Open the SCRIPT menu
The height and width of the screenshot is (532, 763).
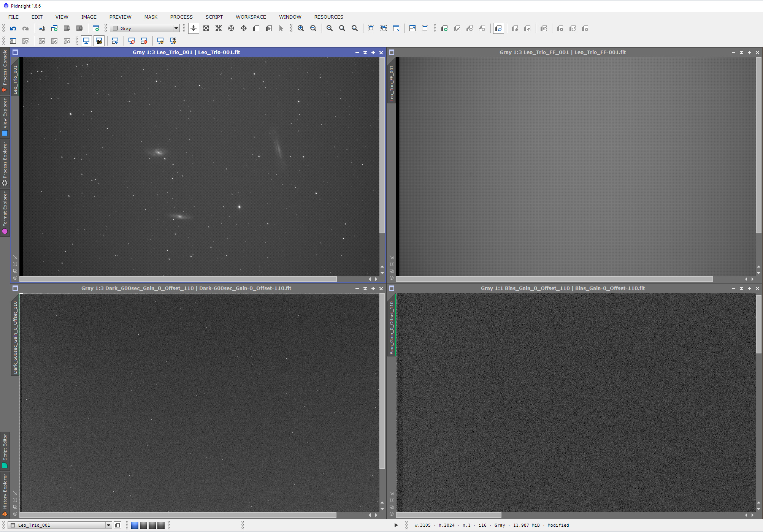pyautogui.click(x=214, y=17)
